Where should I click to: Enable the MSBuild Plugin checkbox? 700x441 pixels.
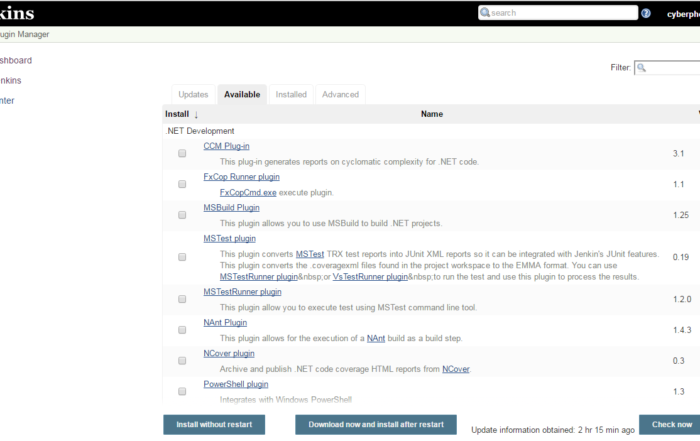point(182,215)
